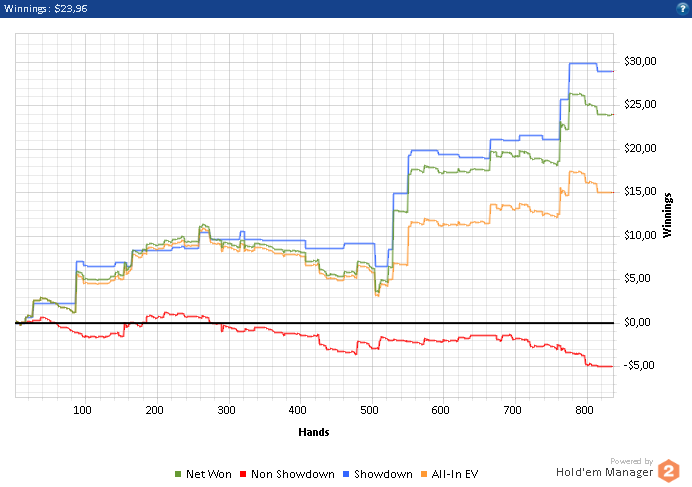Toggle the Showdown blue legend swatch
The image size is (692, 487).
pos(346,474)
